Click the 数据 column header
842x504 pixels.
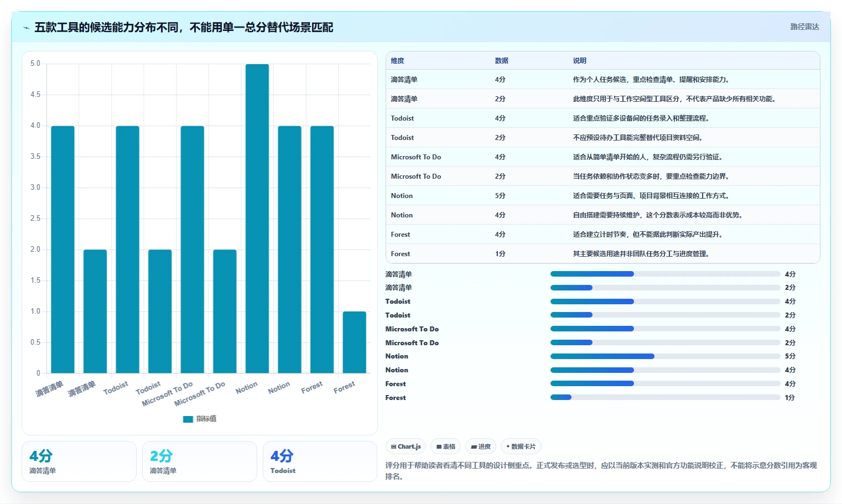coord(501,61)
